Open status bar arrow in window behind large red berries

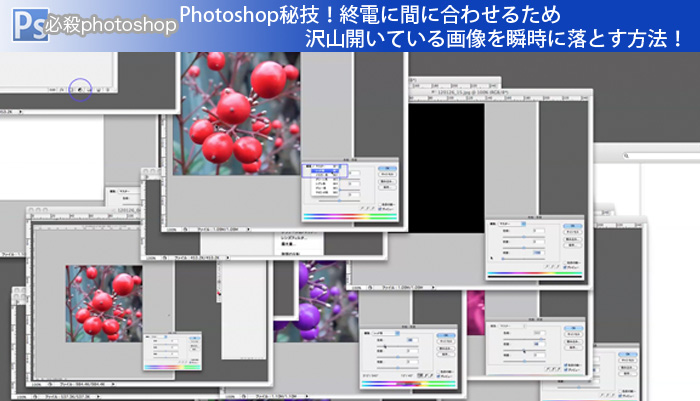tap(228, 258)
